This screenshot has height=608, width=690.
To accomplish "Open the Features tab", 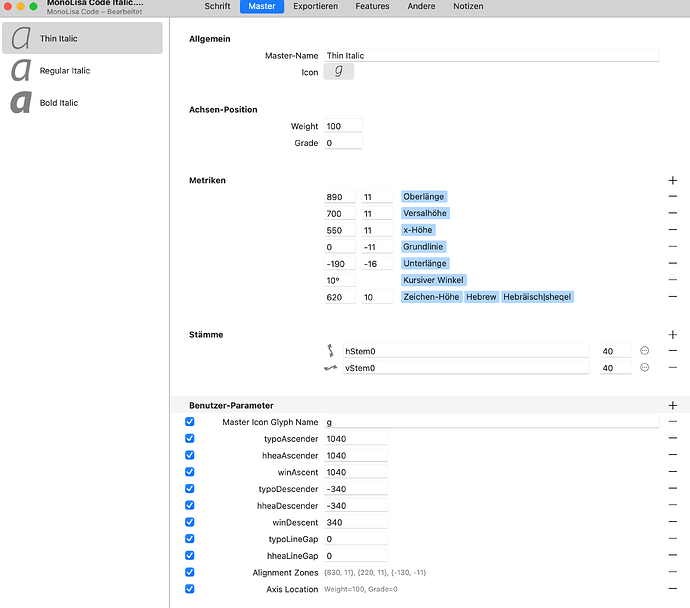I will coord(372,6).
